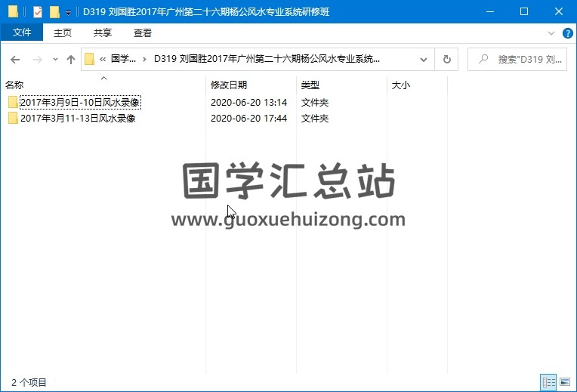Click the search box for D319 folder

[517, 59]
